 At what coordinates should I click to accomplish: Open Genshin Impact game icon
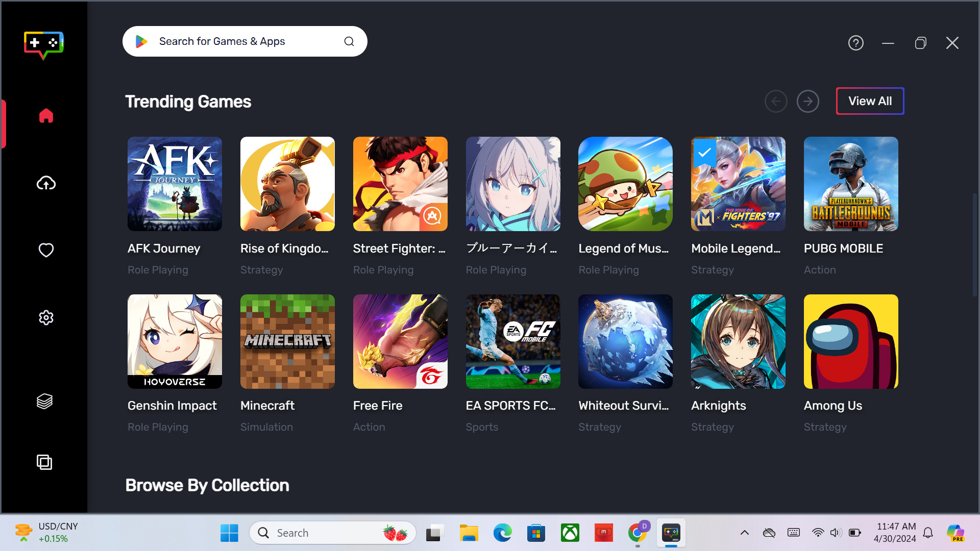175,341
